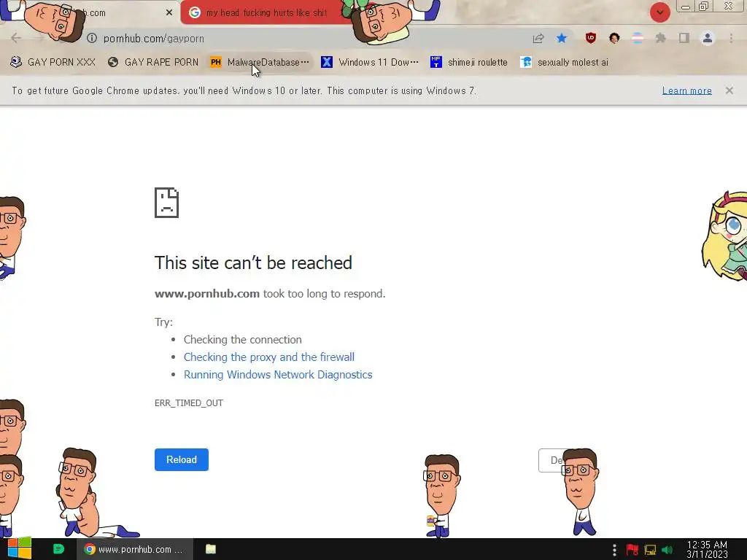Open the shimeji roulette bookmark
The width and height of the screenshot is (747, 560).
pyautogui.click(x=469, y=62)
